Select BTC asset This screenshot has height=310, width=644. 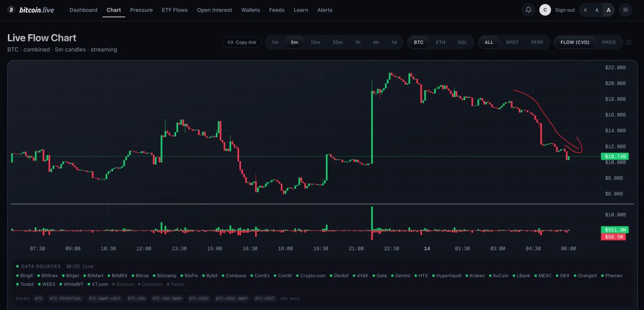tap(419, 42)
